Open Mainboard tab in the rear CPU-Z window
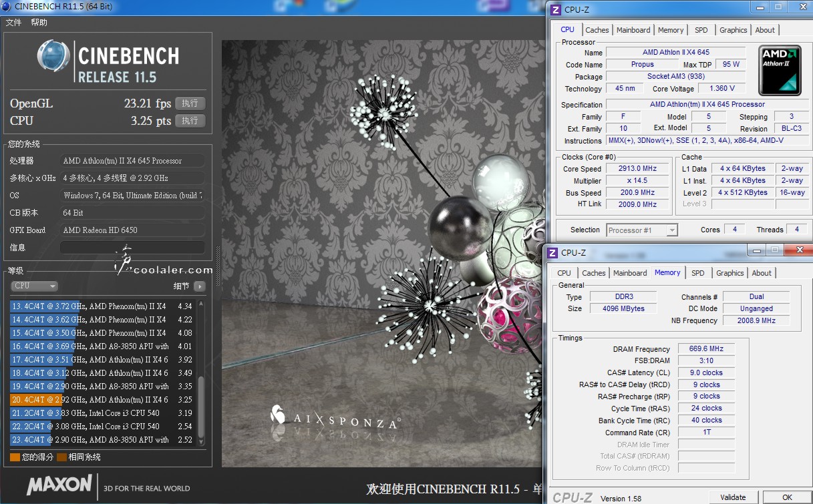 tap(633, 30)
